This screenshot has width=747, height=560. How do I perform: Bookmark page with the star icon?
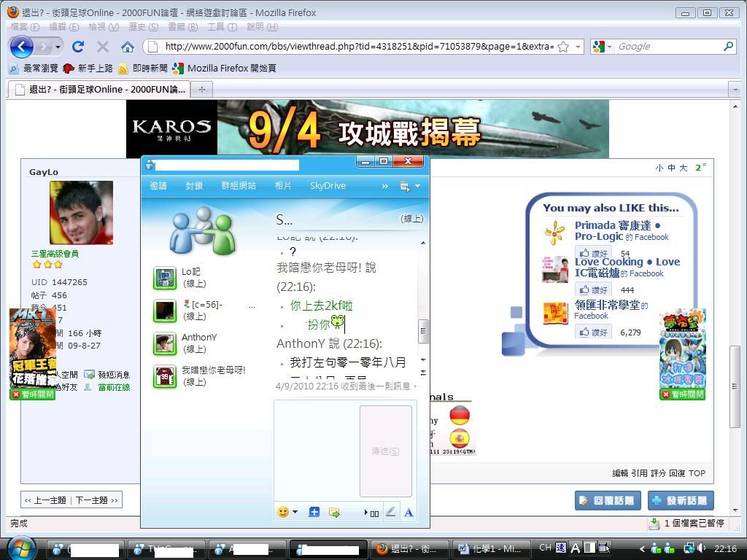click(x=563, y=47)
